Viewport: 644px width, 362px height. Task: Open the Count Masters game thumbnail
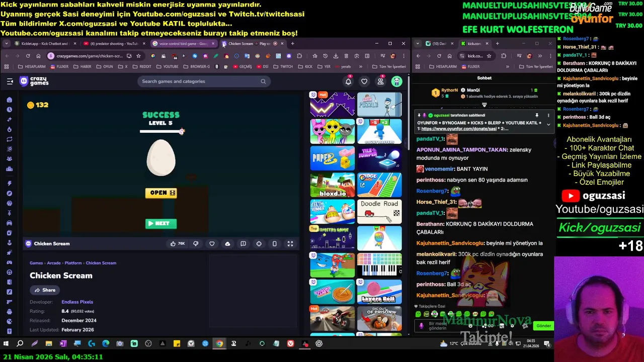pos(379,132)
